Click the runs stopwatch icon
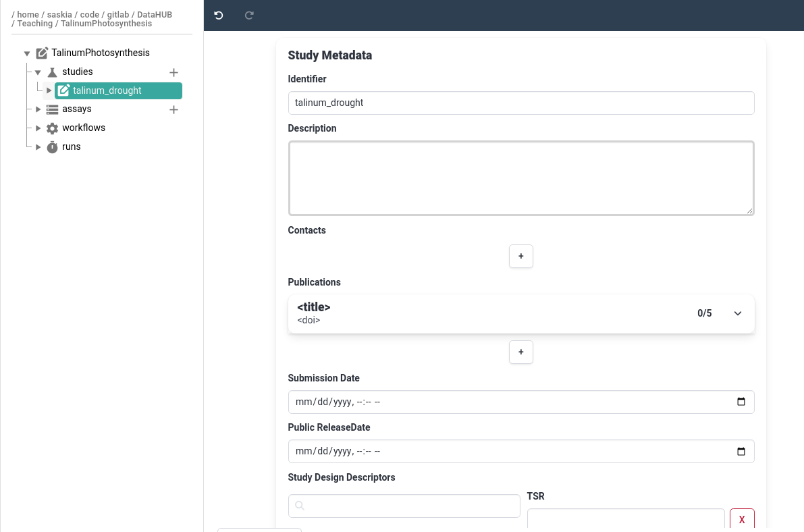Viewport: 804px width, 532px height. pyautogui.click(x=52, y=147)
